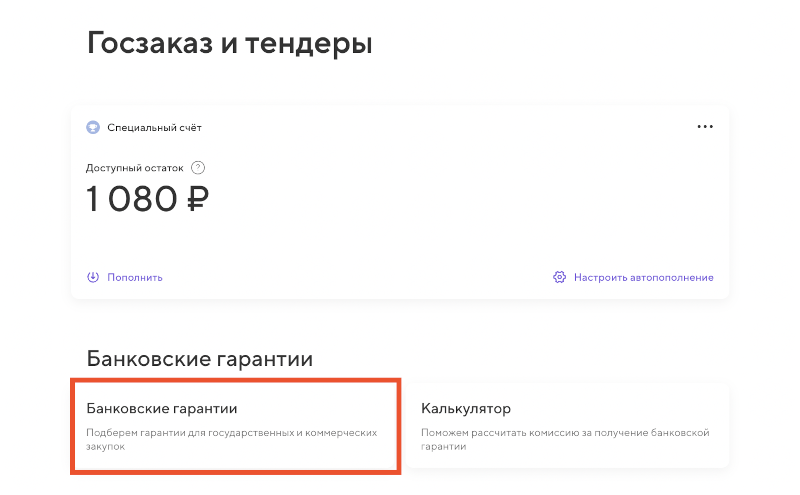
Task: Click the Доступный остаток label
Action: click(135, 168)
